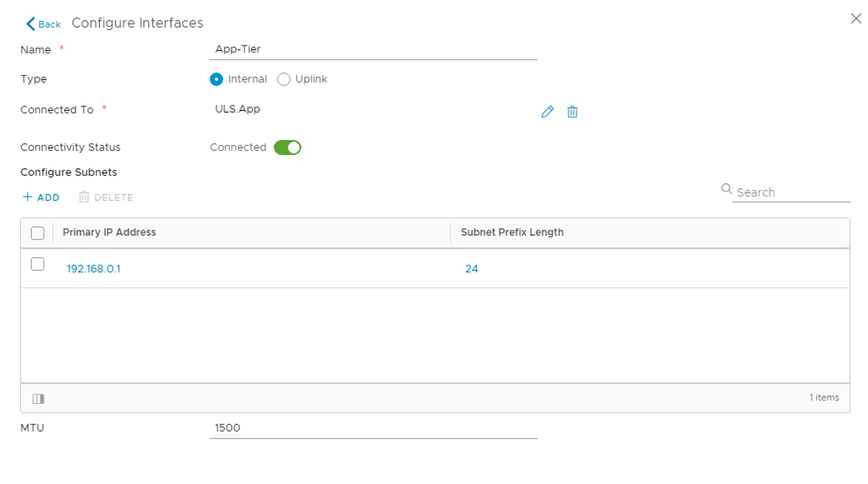Check the select-all header checkbox
Image resolution: width=868 pixels, height=484 pixels.
pyautogui.click(x=37, y=233)
